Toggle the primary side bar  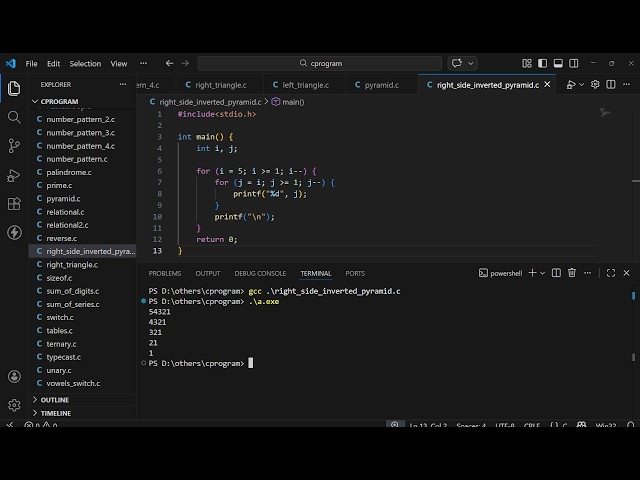point(542,63)
